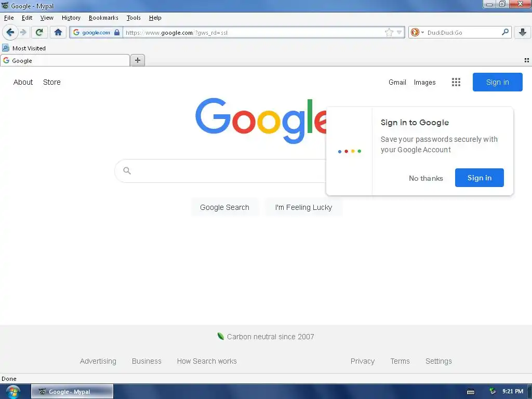532x399 pixels.
Task: Click the list all tabs icon
Action: point(527,60)
